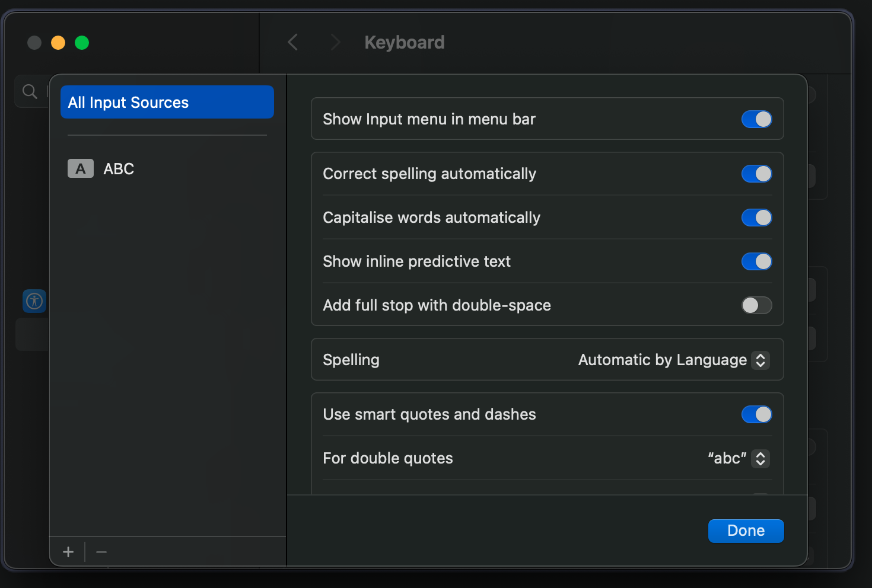This screenshot has width=872, height=588.
Task: Toggle off Use smart quotes and dashes
Action: point(756,414)
